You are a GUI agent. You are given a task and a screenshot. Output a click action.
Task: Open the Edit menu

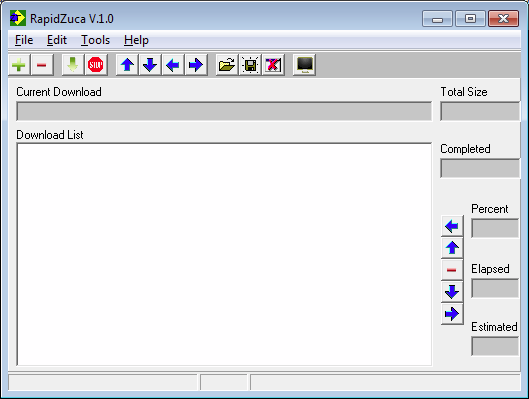[57, 40]
